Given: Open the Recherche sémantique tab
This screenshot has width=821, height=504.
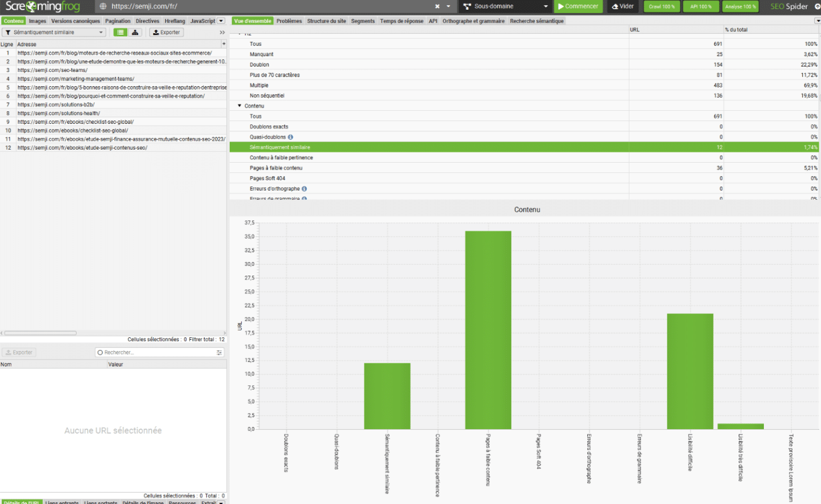Looking at the screenshot, I should click(536, 21).
